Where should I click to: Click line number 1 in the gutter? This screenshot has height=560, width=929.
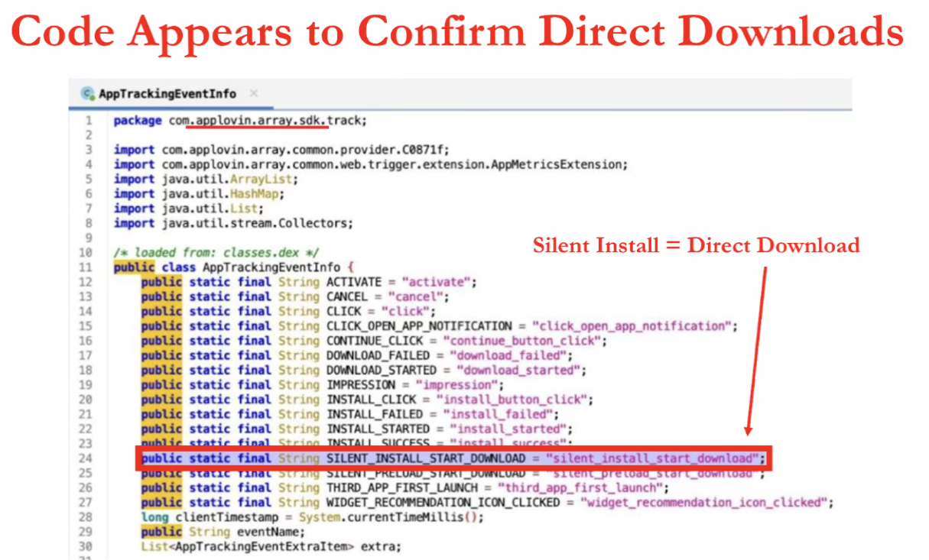click(x=88, y=121)
